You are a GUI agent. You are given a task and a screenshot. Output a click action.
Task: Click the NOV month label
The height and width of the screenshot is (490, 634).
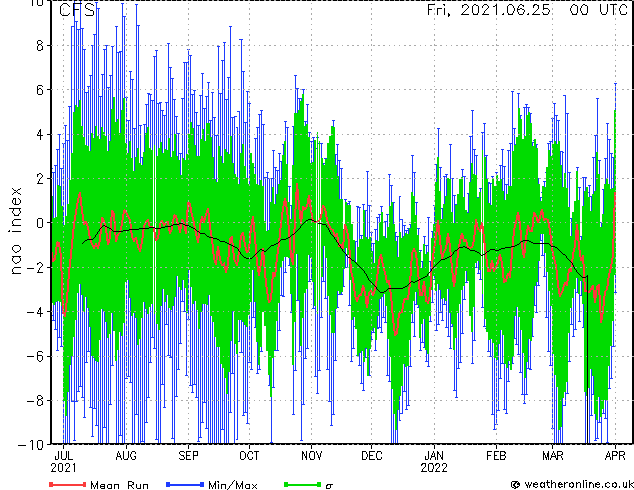(312, 456)
